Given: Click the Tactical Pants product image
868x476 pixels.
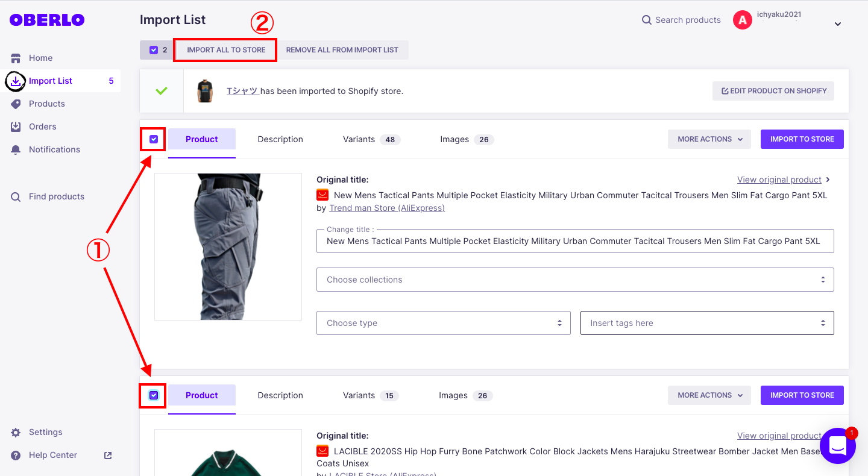Looking at the screenshot, I should click(228, 247).
